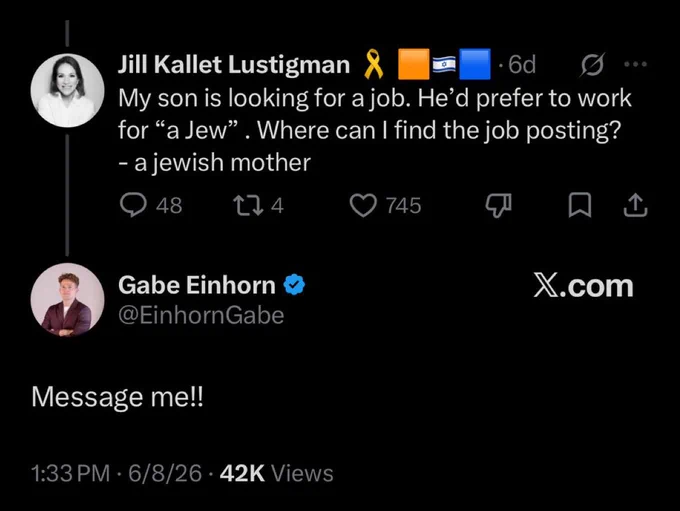The height and width of the screenshot is (511, 680).
Task: Click the Gabe Einhorn display name
Action: [x=196, y=285]
